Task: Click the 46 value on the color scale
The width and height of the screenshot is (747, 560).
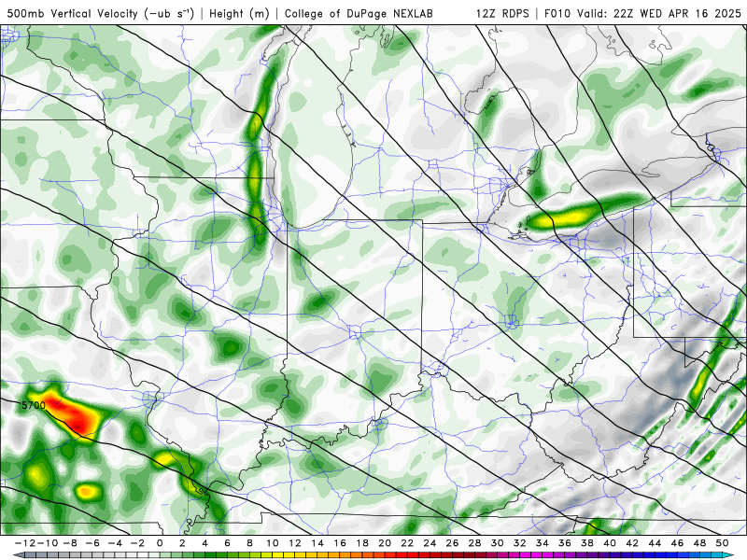Action: tap(677, 543)
